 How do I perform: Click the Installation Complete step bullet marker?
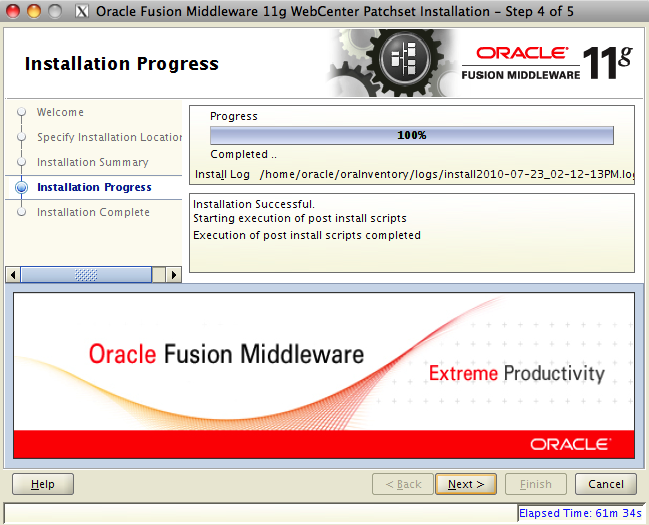[21, 212]
